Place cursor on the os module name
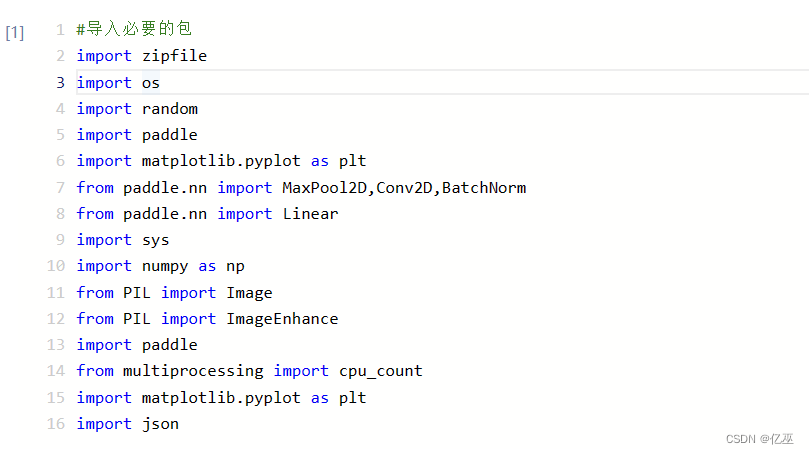 point(151,83)
